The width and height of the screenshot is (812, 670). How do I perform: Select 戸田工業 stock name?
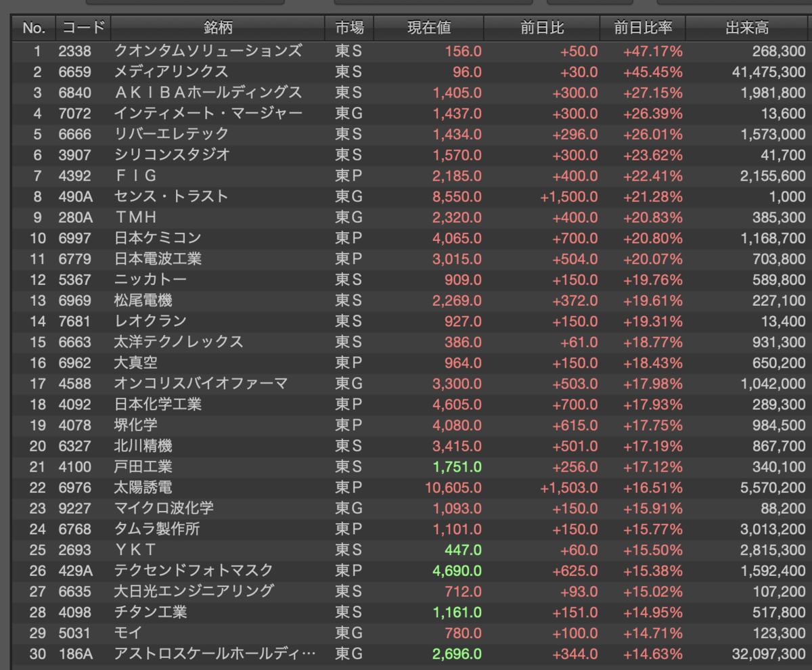tap(143, 467)
